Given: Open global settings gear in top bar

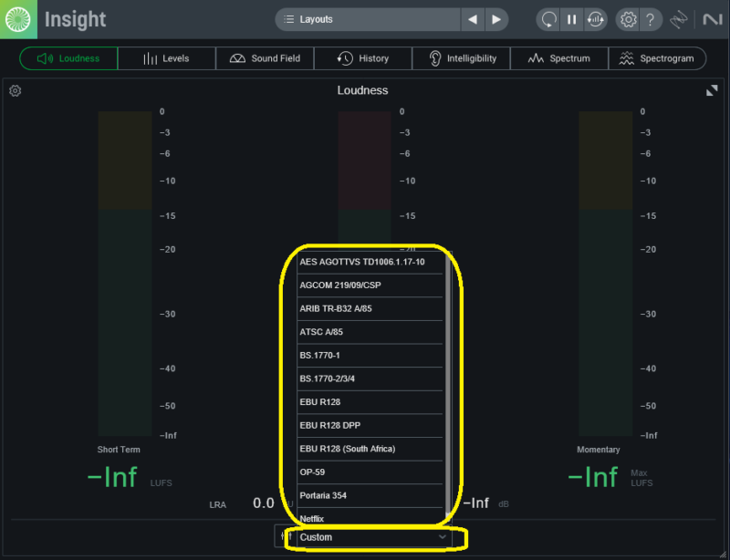Looking at the screenshot, I should pos(627,19).
